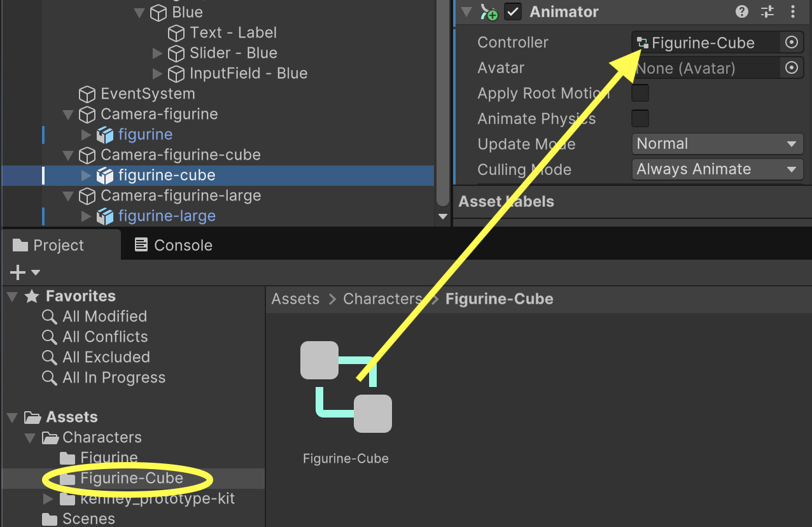The width and height of the screenshot is (812, 527).
Task: Open the Update Mode dropdown
Action: (x=717, y=144)
